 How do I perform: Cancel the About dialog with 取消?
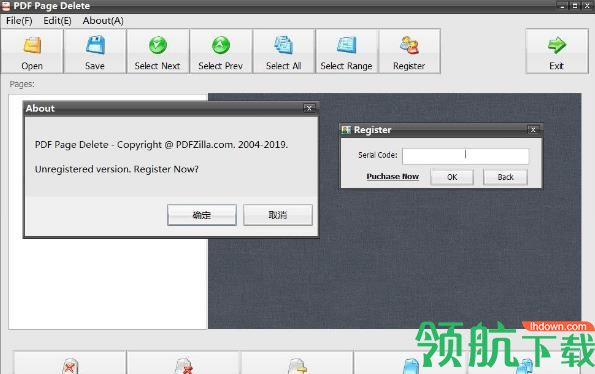pyautogui.click(x=278, y=215)
